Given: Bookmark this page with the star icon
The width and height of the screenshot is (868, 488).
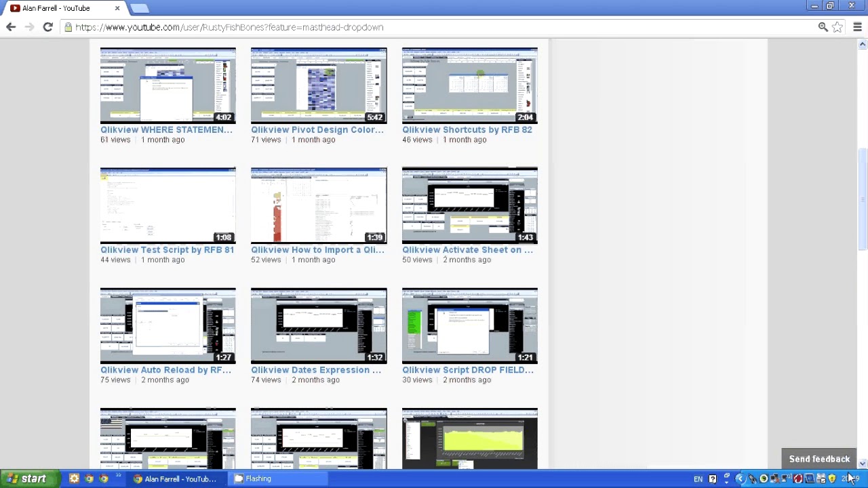Looking at the screenshot, I should pyautogui.click(x=837, y=27).
